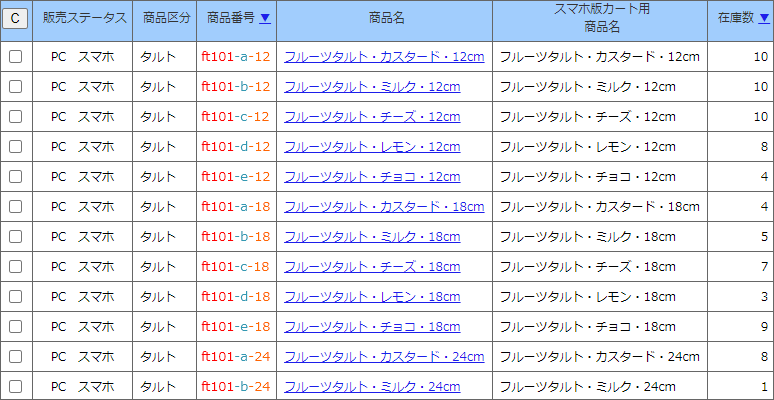Click stock count 7 in ft101-c-18 row
Screen dimensions: 774x400
pos(764,267)
